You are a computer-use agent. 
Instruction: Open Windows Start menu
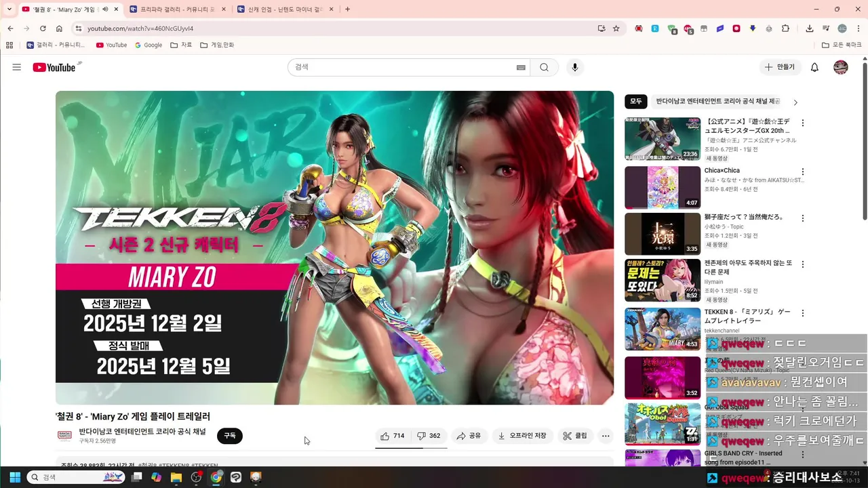[x=14, y=477]
